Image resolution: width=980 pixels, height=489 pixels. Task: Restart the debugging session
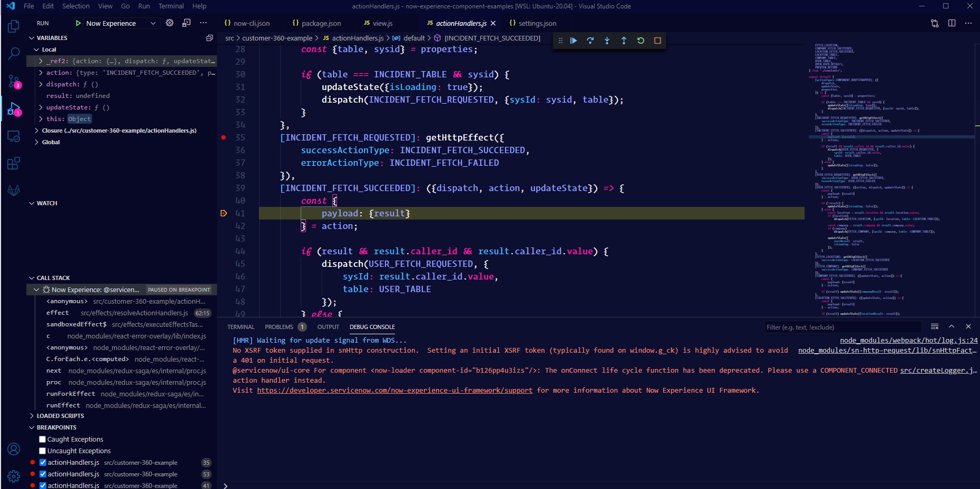pos(641,41)
